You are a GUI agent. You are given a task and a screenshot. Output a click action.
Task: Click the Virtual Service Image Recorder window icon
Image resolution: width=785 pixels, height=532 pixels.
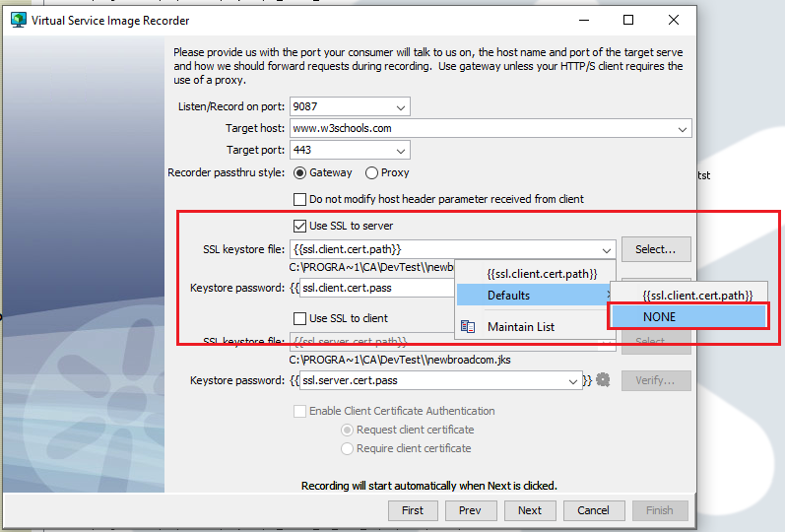click(x=18, y=20)
